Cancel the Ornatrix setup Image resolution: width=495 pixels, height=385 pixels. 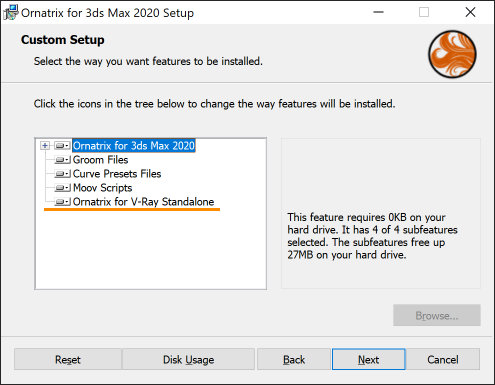443,359
